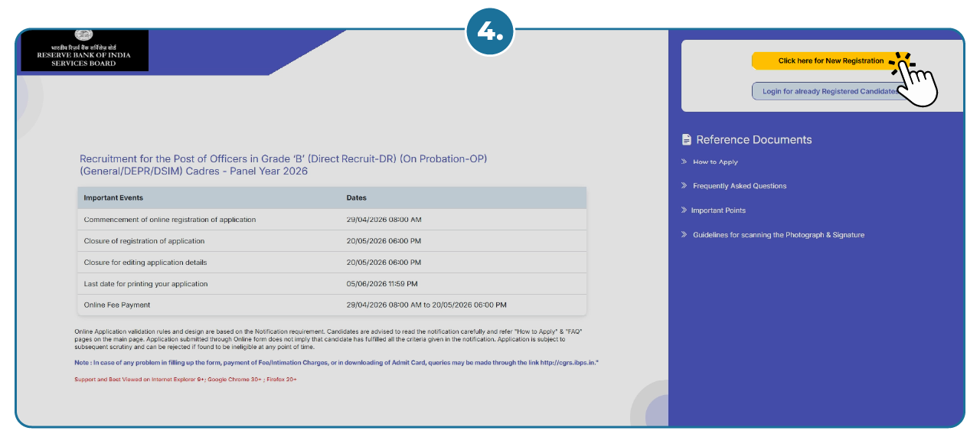Screen dimensions: 980x434
Task: Click the Dates column header
Action: tap(357, 197)
